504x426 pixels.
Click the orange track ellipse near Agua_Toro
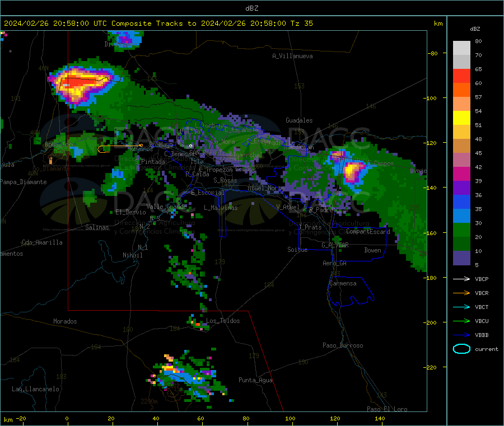120,148
